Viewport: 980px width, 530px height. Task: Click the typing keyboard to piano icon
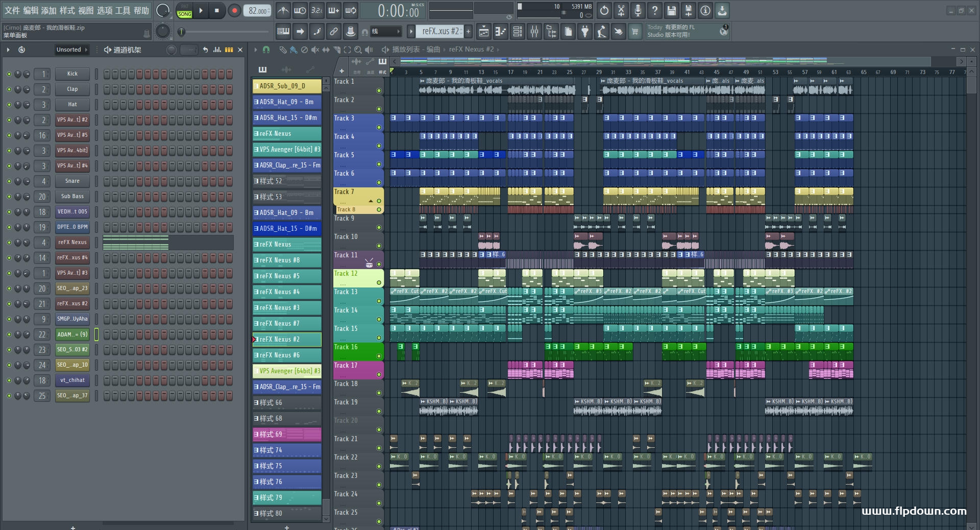point(283,32)
